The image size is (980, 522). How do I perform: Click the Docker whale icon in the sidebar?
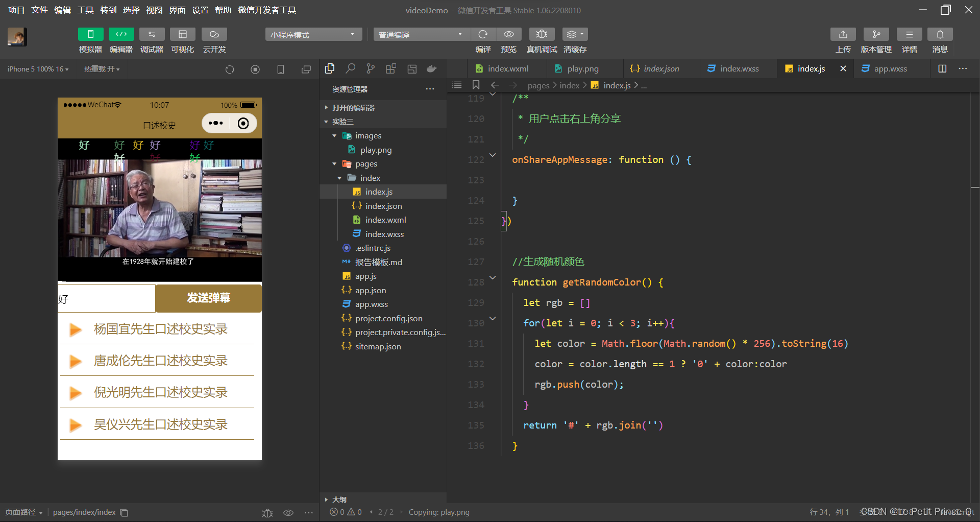(x=432, y=68)
